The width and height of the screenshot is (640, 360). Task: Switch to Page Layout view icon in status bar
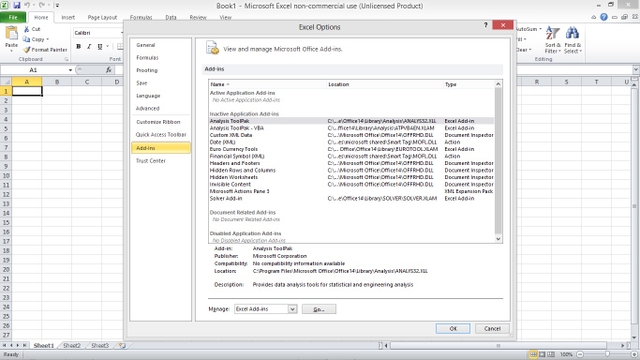click(x=542, y=354)
